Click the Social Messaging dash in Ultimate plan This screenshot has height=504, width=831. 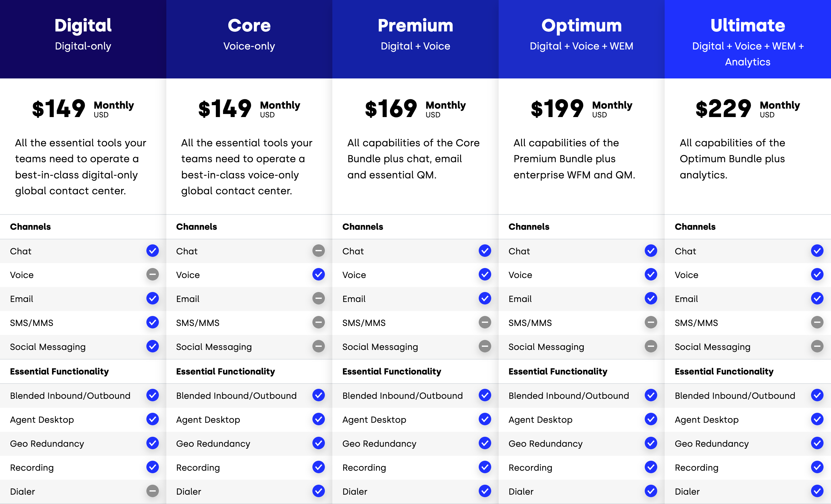click(x=817, y=346)
